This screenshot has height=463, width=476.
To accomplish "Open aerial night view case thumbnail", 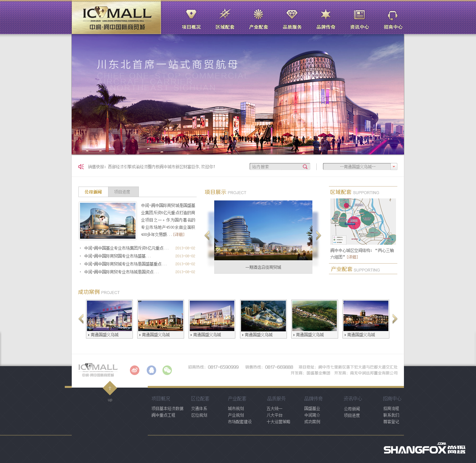I will [x=263, y=316].
